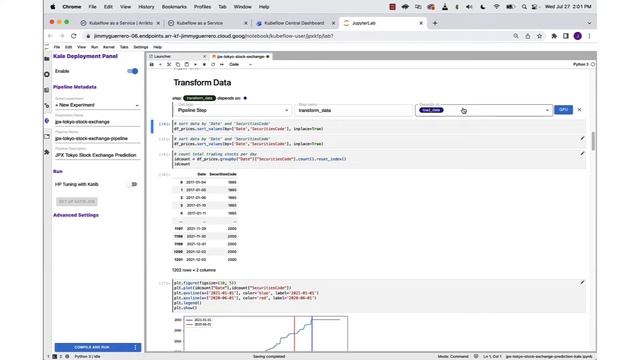640x360 pixels.
Task: Click the Set Up Katib Job button
Action: [77, 202]
